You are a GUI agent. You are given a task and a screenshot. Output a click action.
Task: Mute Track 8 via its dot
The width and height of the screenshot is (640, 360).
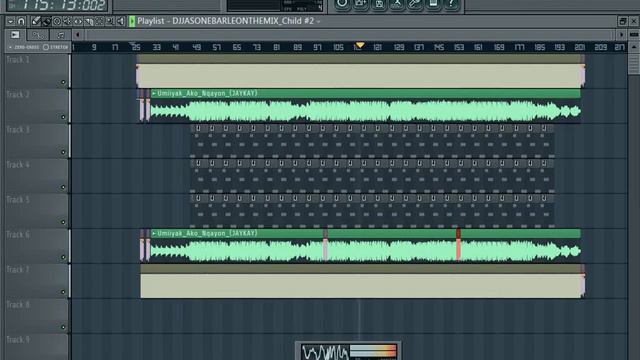tap(63, 327)
